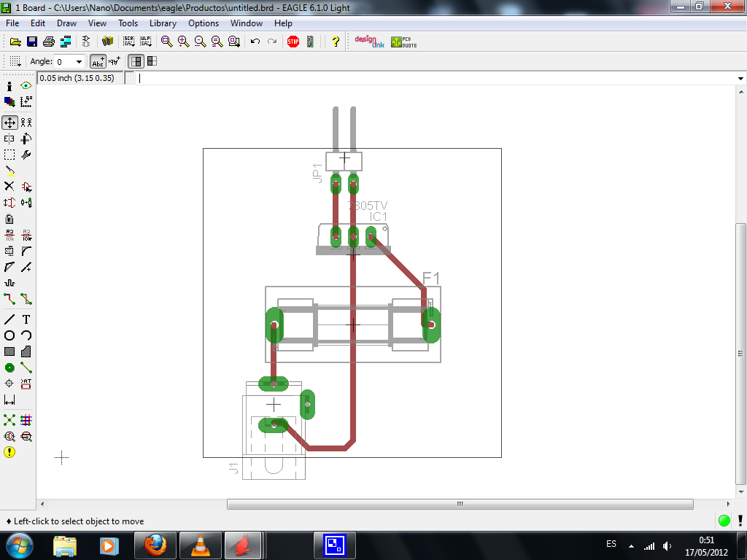
Task: Select the Signal airwire tool
Action: point(26,367)
